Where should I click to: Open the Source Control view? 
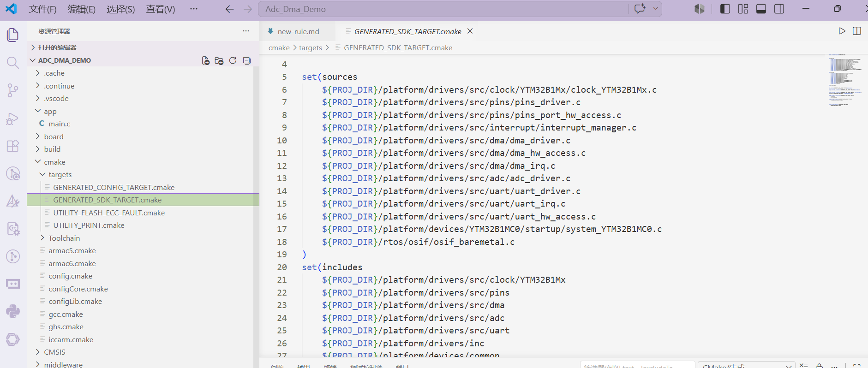[x=13, y=90]
